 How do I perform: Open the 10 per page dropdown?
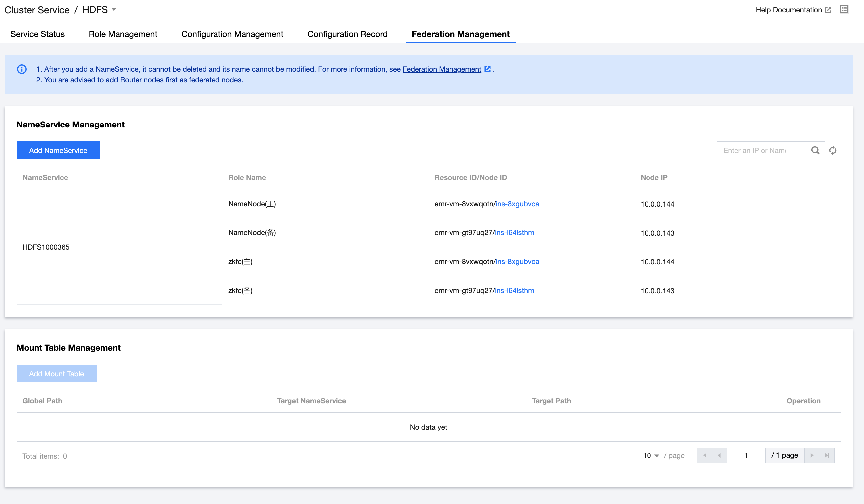(651, 456)
